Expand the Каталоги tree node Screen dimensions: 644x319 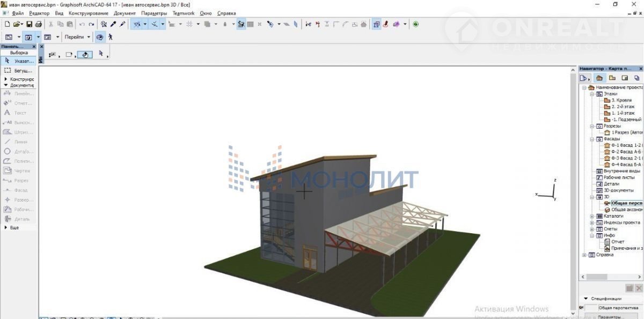592,216
